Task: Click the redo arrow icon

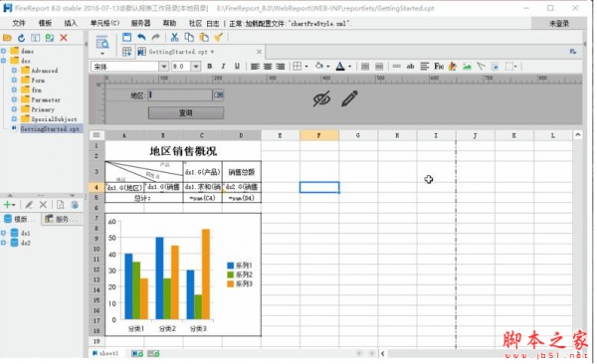Action: tap(156, 37)
